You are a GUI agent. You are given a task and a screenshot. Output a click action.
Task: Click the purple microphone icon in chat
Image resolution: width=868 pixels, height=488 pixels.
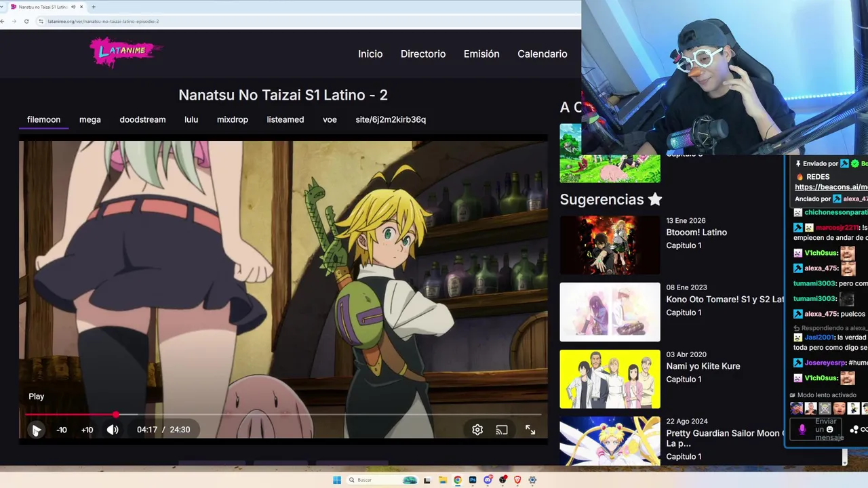802,430
